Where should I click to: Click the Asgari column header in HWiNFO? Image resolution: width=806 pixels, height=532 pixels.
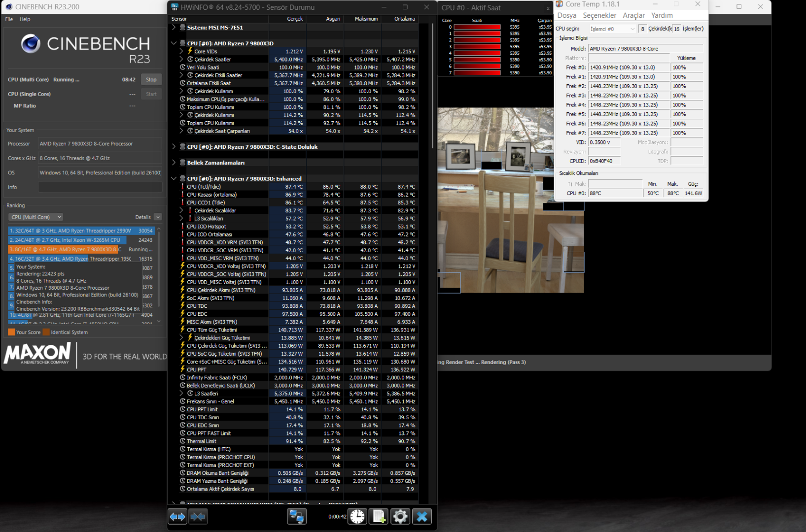(x=325, y=19)
